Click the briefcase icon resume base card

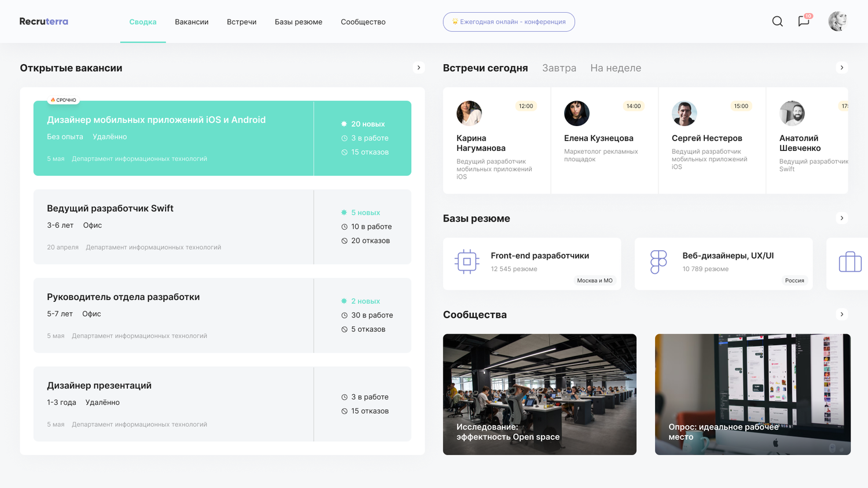click(x=850, y=262)
